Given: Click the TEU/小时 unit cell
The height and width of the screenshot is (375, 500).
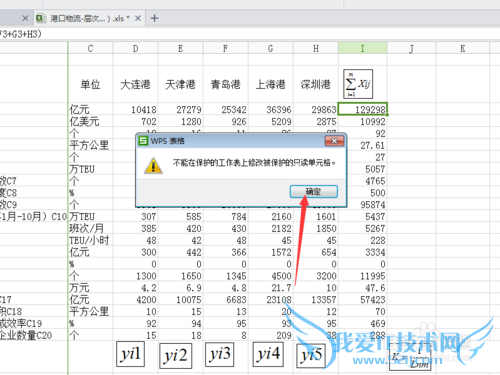Looking at the screenshot, I should [x=90, y=240].
